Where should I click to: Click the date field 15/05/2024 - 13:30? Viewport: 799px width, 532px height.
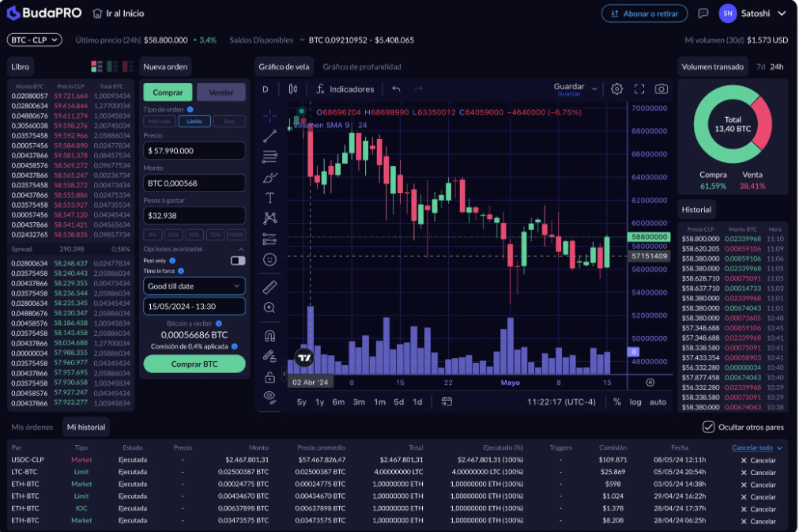[x=194, y=306]
